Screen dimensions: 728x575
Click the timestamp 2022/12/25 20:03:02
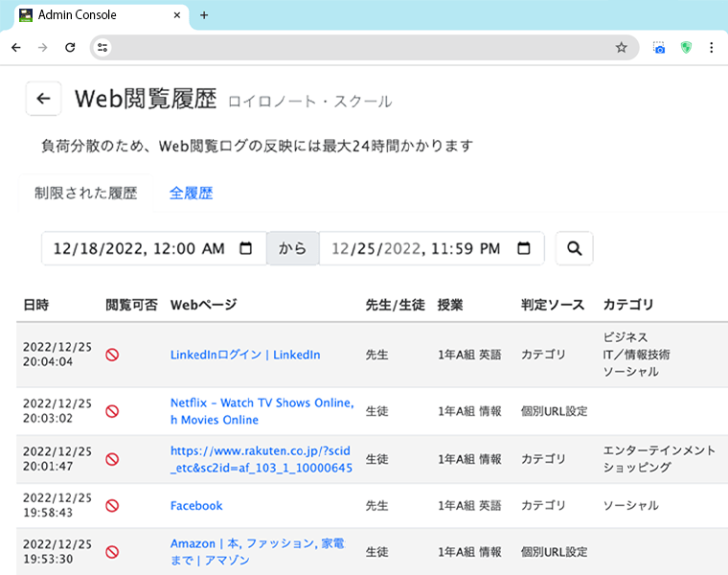point(57,411)
